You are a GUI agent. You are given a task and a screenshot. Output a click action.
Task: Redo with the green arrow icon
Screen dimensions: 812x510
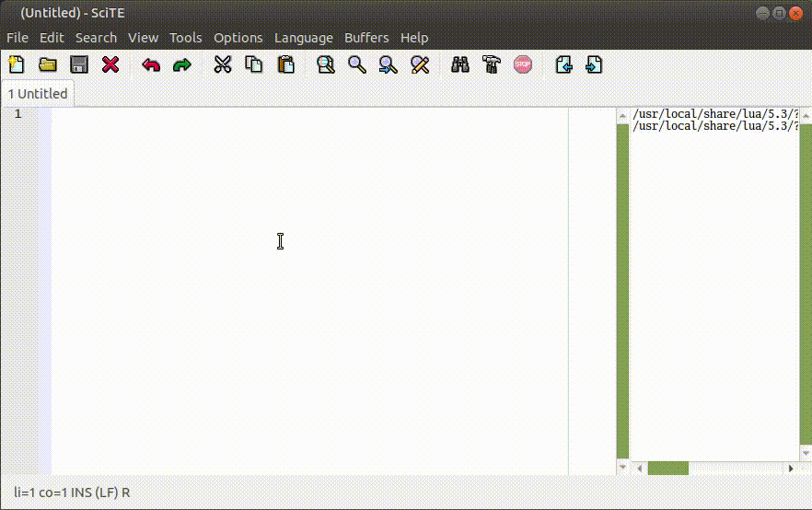coord(181,65)
